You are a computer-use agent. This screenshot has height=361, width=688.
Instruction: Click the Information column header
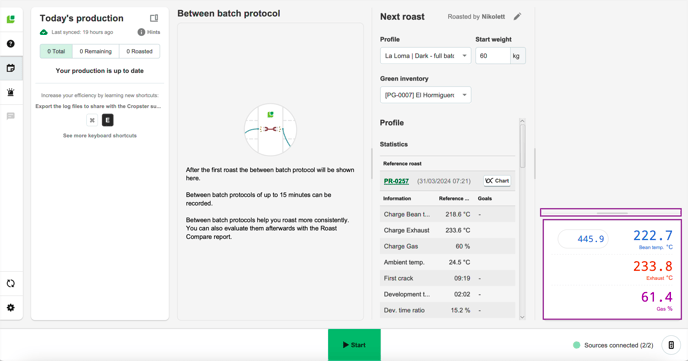point(397,198)
